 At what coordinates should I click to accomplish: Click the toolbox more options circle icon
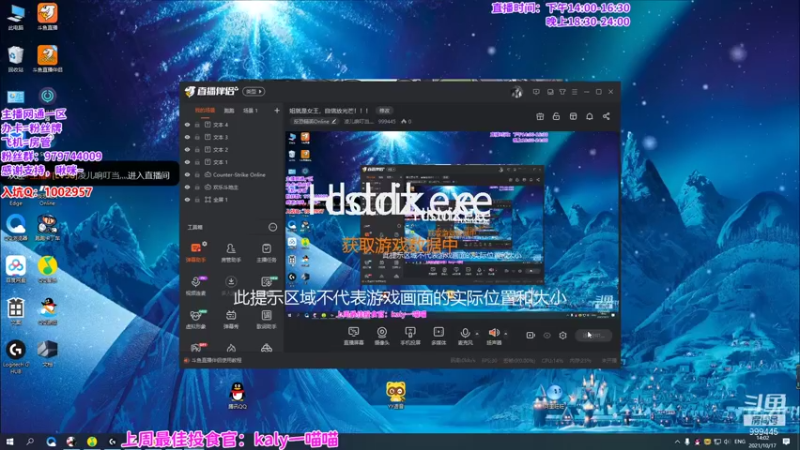click(x=272, y=227)
